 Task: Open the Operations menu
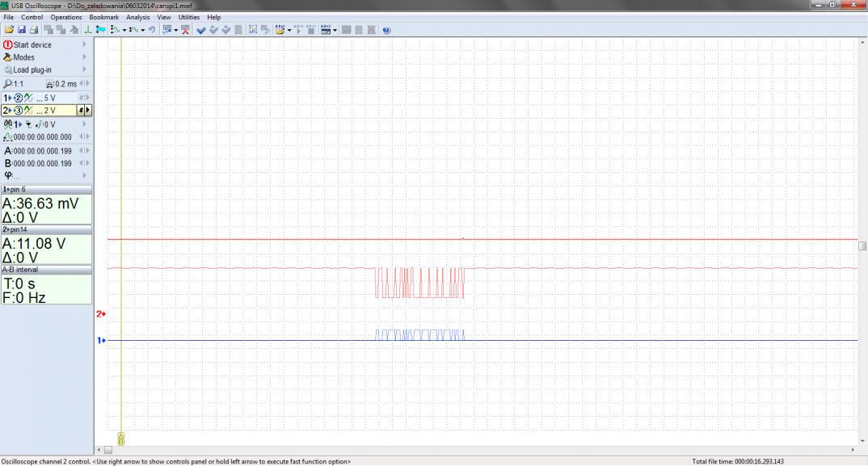(66, 17)
